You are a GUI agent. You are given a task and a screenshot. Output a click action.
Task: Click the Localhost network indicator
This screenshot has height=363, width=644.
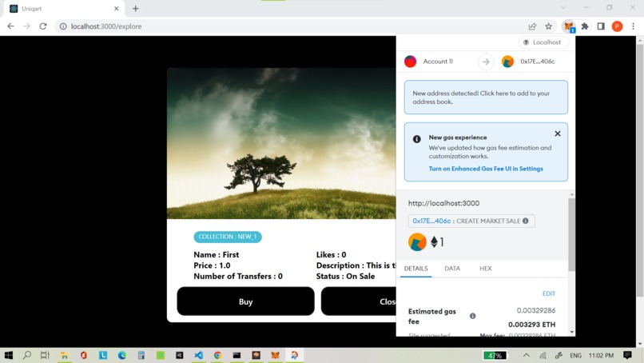click(x=543, y=42)
